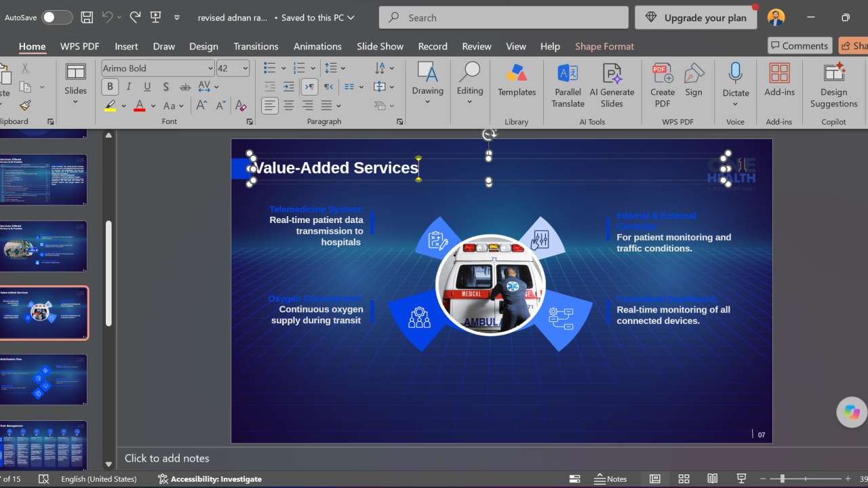
Task: Open the Comments pane button
Action: tap(800, 45)
